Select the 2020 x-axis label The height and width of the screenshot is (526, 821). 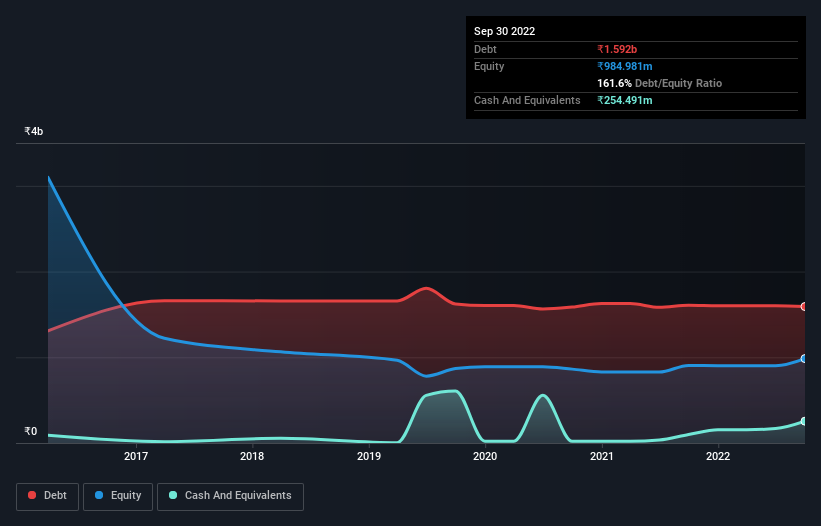pos(485,456)
